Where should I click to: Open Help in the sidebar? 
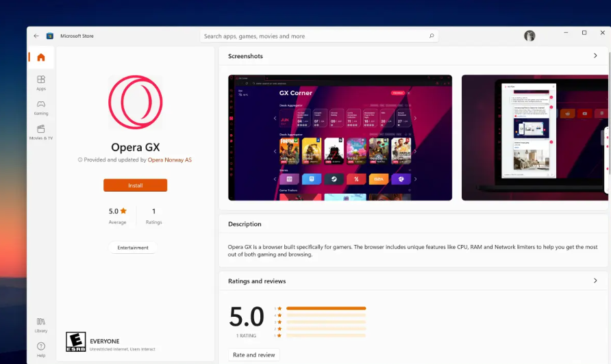41,350
